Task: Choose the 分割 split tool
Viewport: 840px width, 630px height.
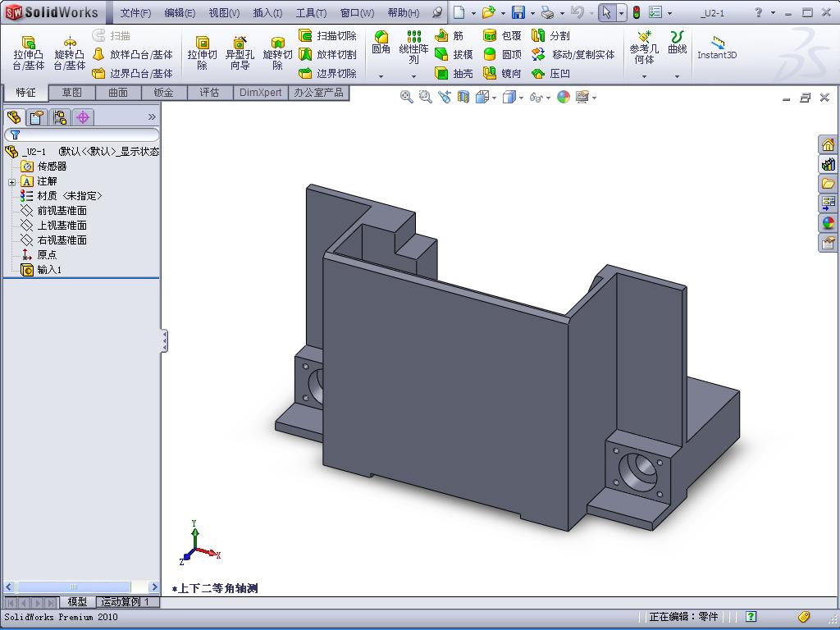Action: click(x=550, y=35)
